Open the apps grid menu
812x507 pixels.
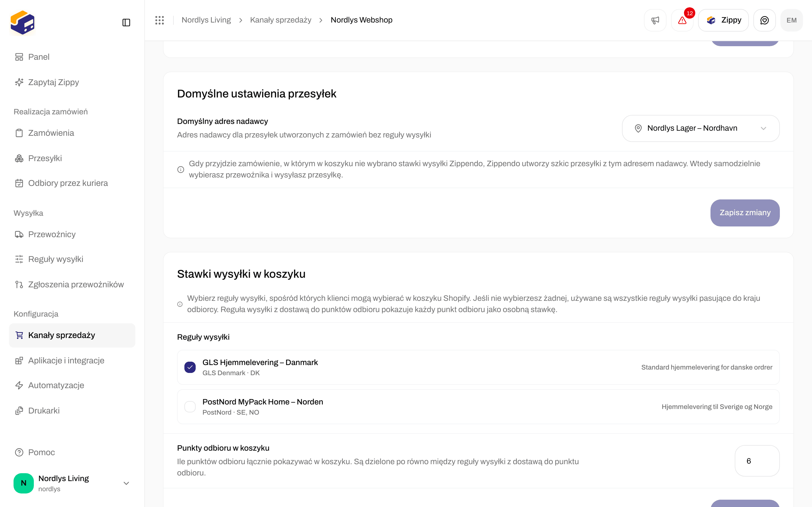coord(160,20)
